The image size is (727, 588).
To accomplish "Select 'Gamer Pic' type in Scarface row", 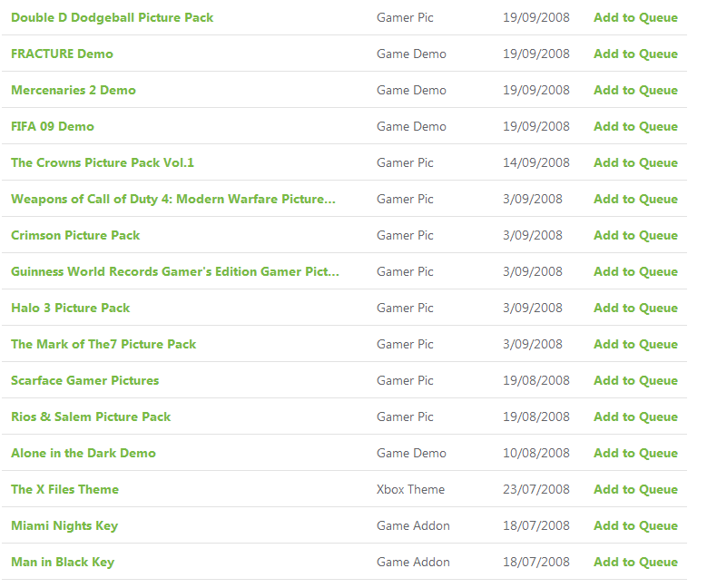I will pyautogui.click(x=405, y=380).
